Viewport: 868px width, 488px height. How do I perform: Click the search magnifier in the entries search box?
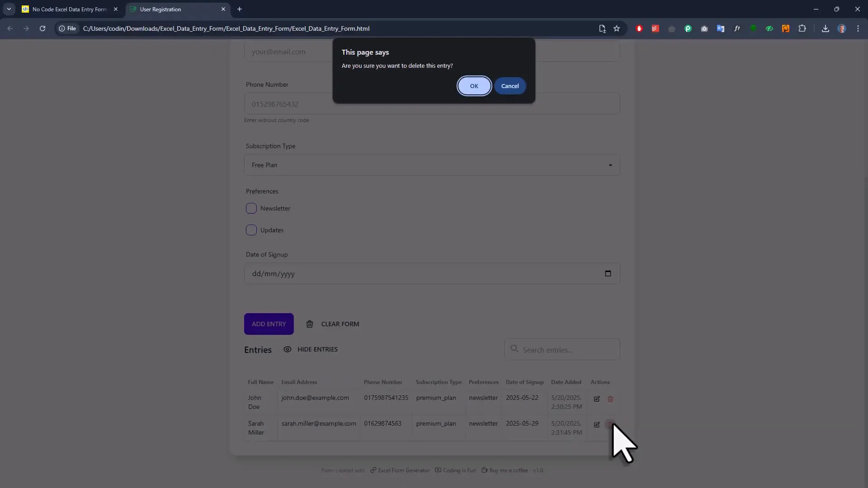[515, 349]
